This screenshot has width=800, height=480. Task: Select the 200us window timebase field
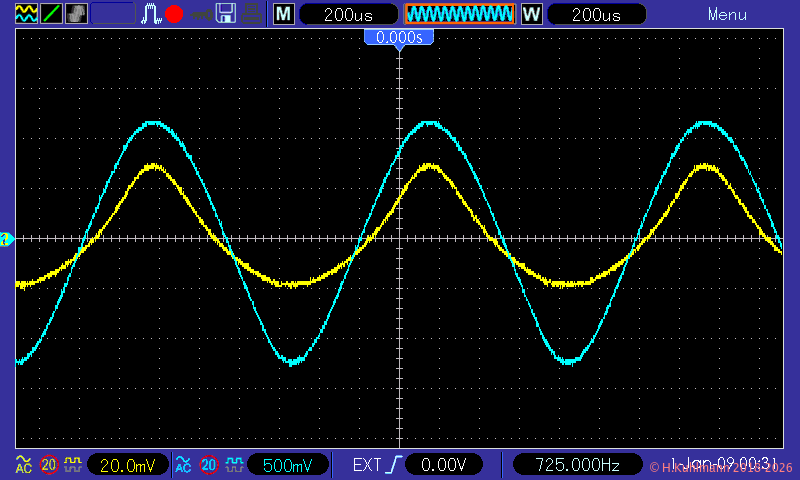596,14
